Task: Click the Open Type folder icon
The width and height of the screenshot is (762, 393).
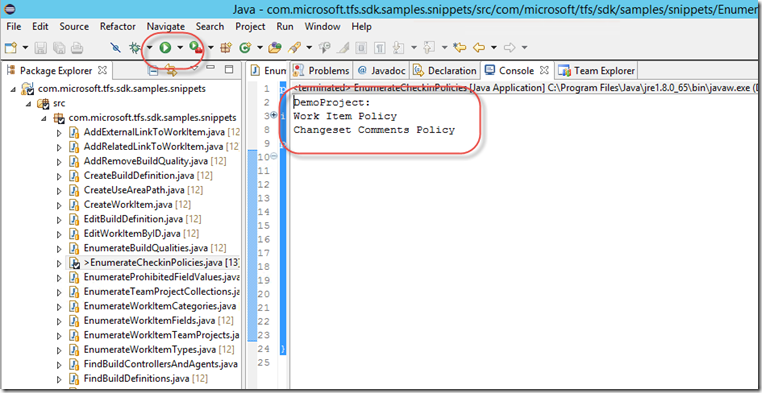Action: [275, 48]
